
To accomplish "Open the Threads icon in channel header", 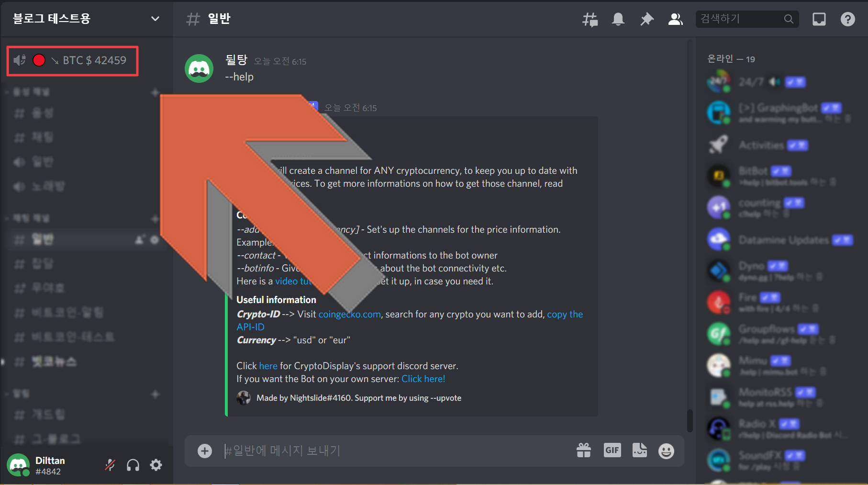I will coord(590,19).
